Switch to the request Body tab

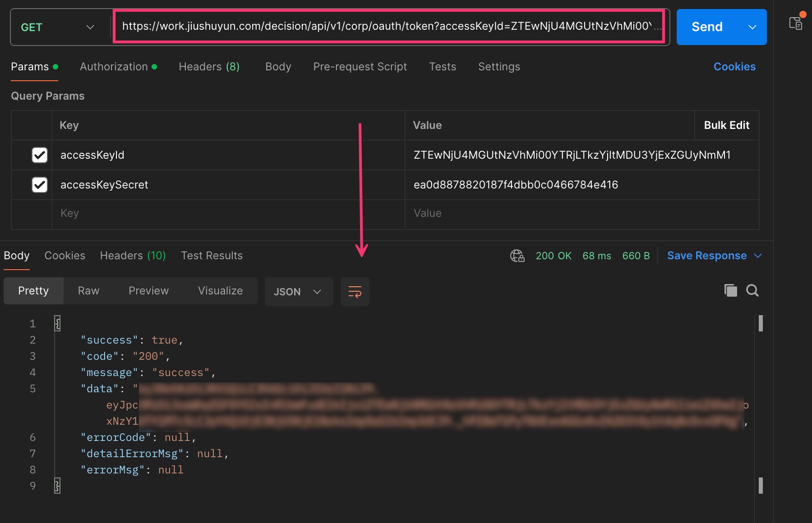pos(278,67)
